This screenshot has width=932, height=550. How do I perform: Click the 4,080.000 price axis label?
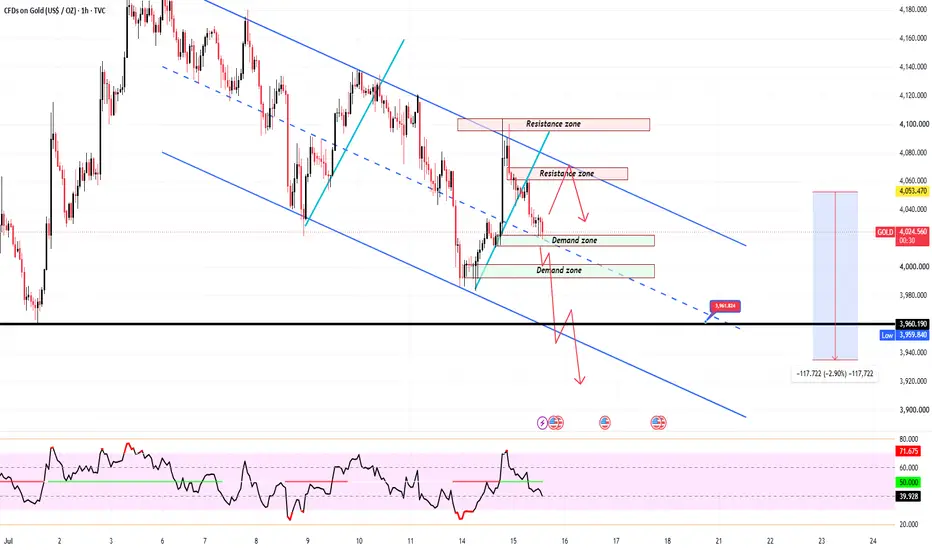point(914,153)
